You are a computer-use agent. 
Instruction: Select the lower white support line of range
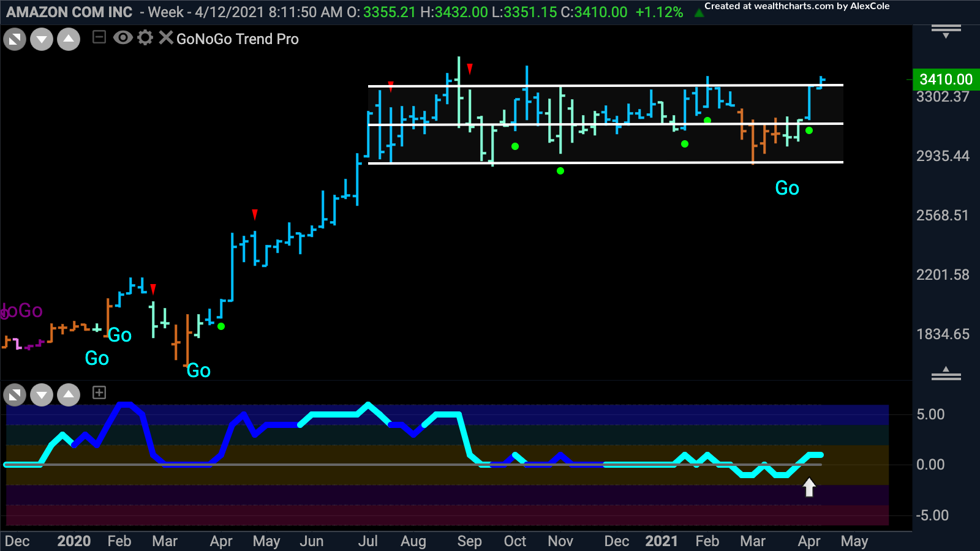click(606, 162)
